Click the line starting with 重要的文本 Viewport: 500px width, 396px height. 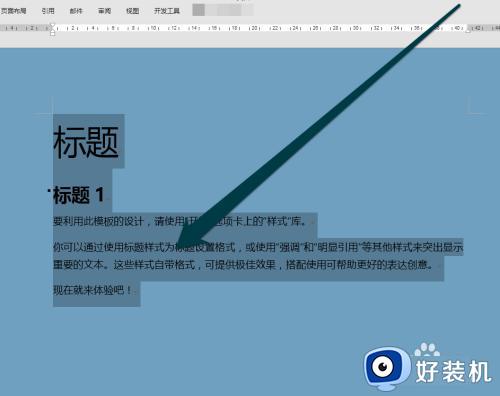tap(243, 265)
